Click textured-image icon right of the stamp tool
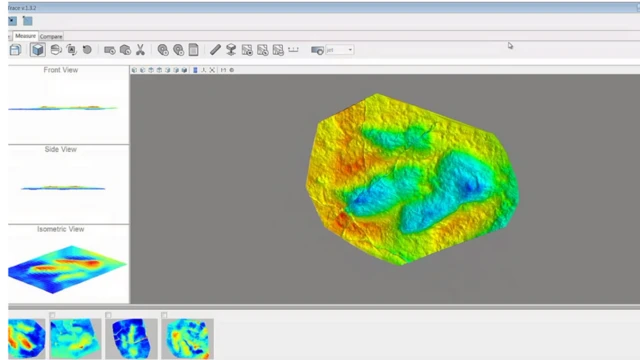Viewport: 640px width, 360px height. [247, 50]
